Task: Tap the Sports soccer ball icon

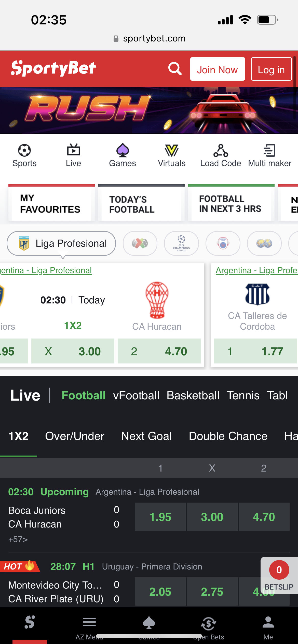Action: point(24,151)
